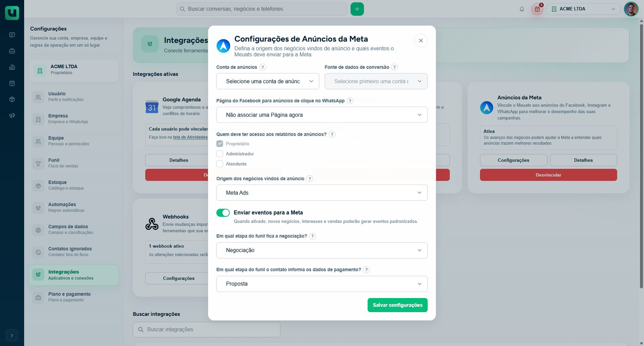Expand the sidebar with bottom chevron

(12, 335)
